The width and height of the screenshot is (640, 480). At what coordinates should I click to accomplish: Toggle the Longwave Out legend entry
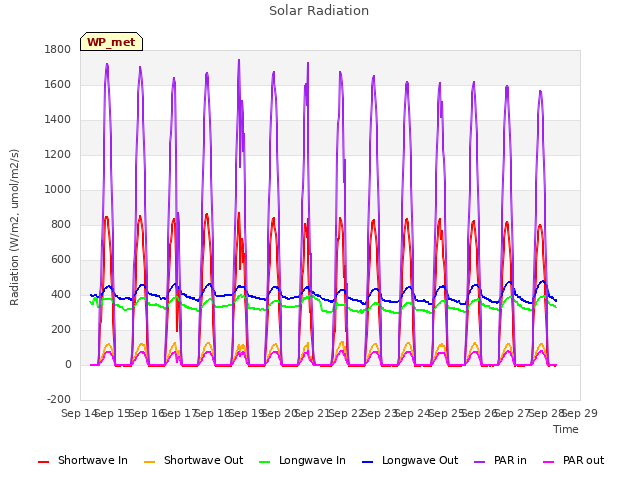(410, 460)
